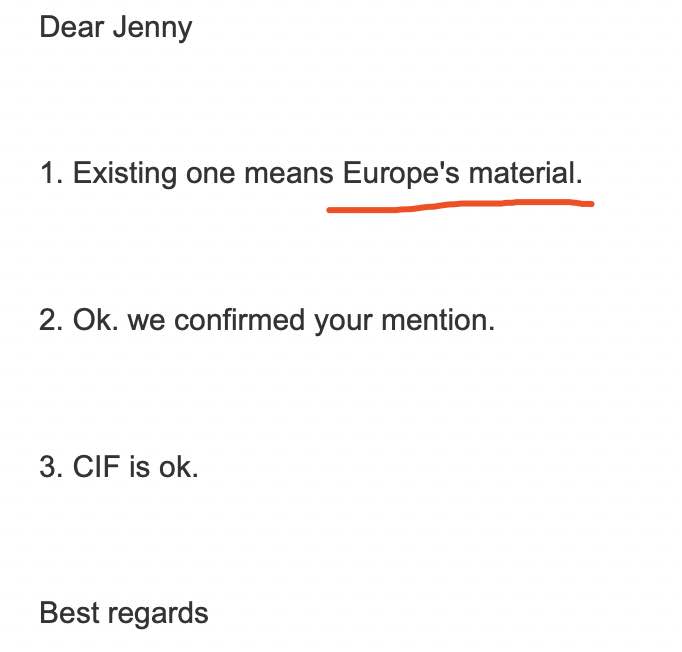Click "ok." at end of third item
The image size is (682, 652).
coord(178,467)
